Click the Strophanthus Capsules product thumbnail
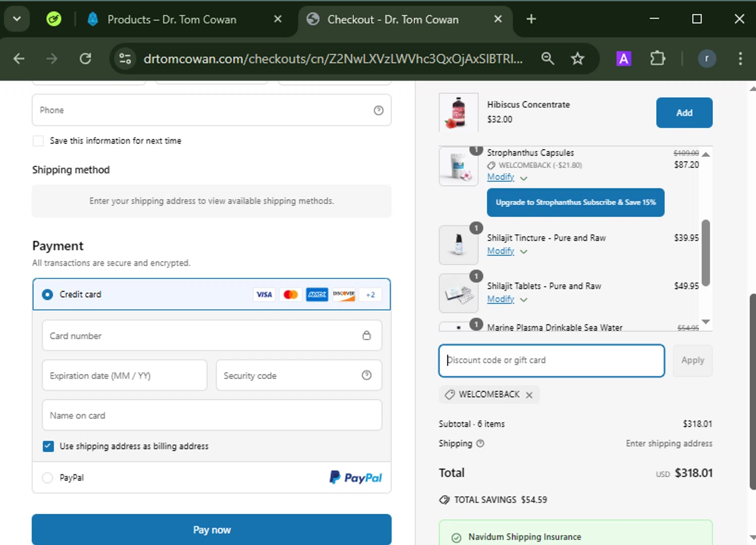The width and height of the screenshot is (756, 545). pyautogui.click(x=459, y=166)
